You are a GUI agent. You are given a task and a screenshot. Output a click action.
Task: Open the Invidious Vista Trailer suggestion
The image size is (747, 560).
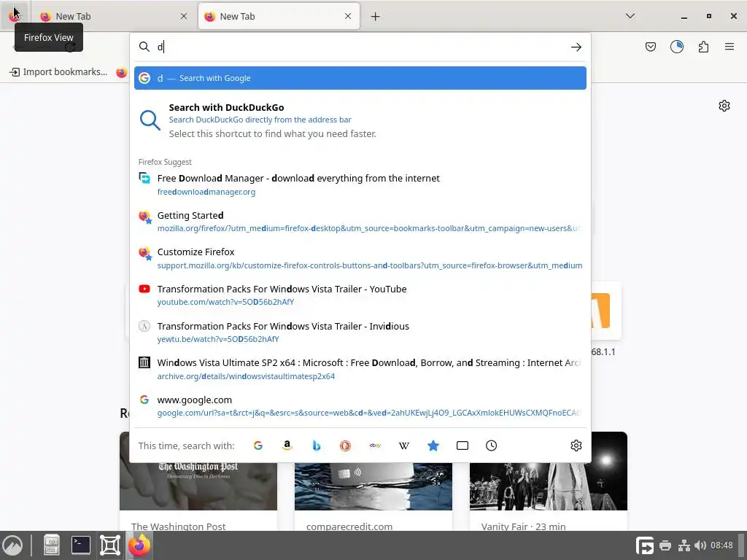(x=360, y=332)
